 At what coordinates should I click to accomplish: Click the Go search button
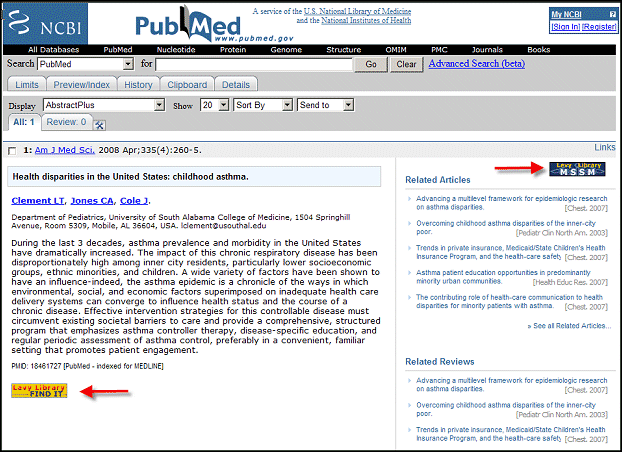(371, 64)
